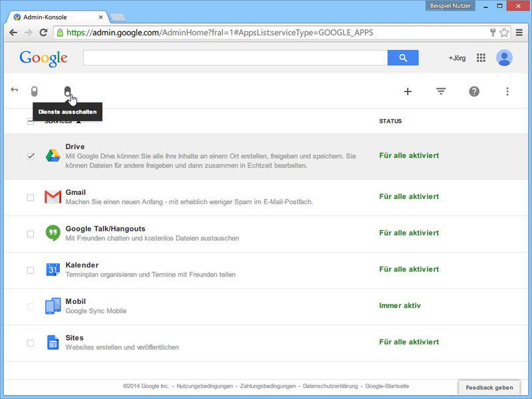Viewport: 532px width, 399px height.
Task: Click the Mobil row checkbox
Action: click(x=31, y=307)
